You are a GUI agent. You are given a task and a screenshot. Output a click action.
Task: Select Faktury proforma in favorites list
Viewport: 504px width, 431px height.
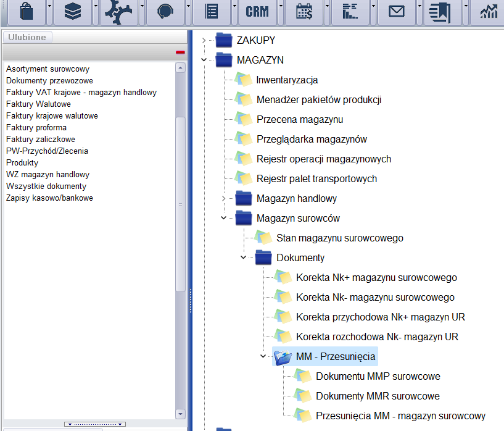click(36, 128)
